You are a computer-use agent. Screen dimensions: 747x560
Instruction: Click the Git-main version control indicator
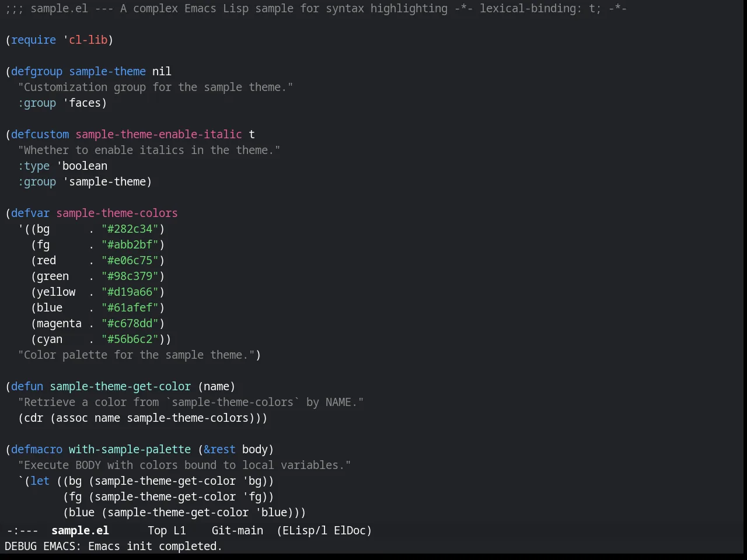pos(237,530)
